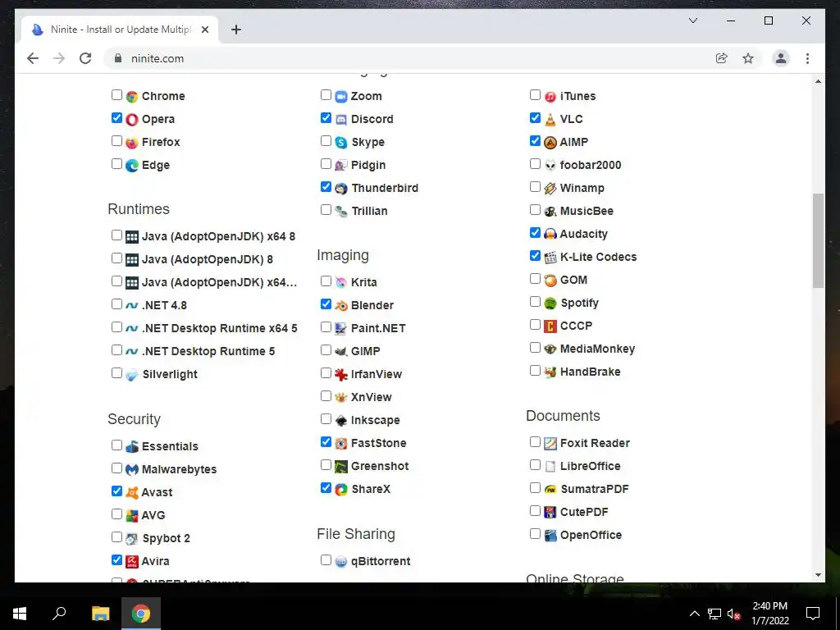Click the Skype icon
840x630 pixels.
(x=341, y=143)
